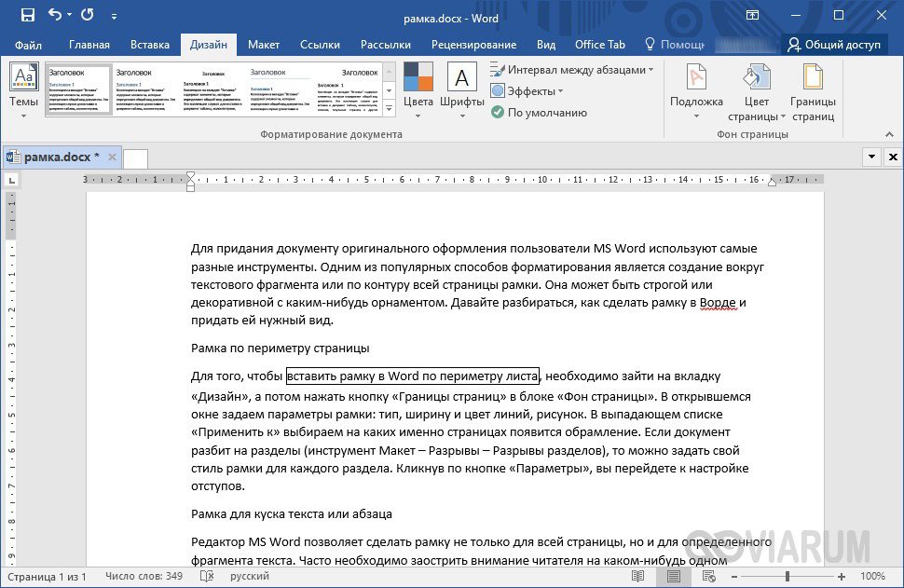Click the Save icon in quick access toolbar
This screenshot has height=588, width=904.
pyautogui.click(x=28, y=15)
